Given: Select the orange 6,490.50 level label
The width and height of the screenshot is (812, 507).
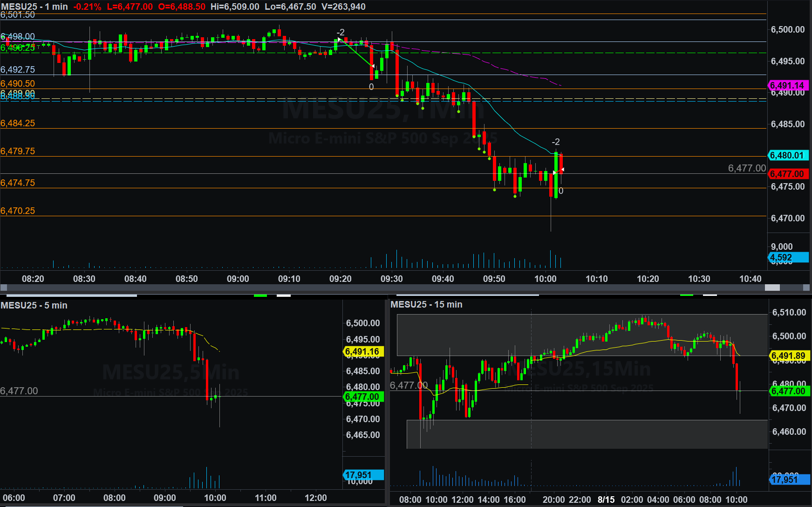Looking at the screenshot, I should 18,83.
